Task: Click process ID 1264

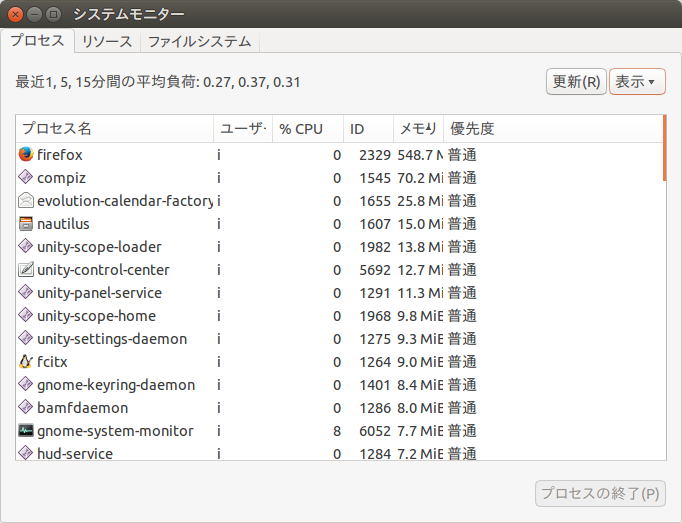Action: tap(375, 362)
